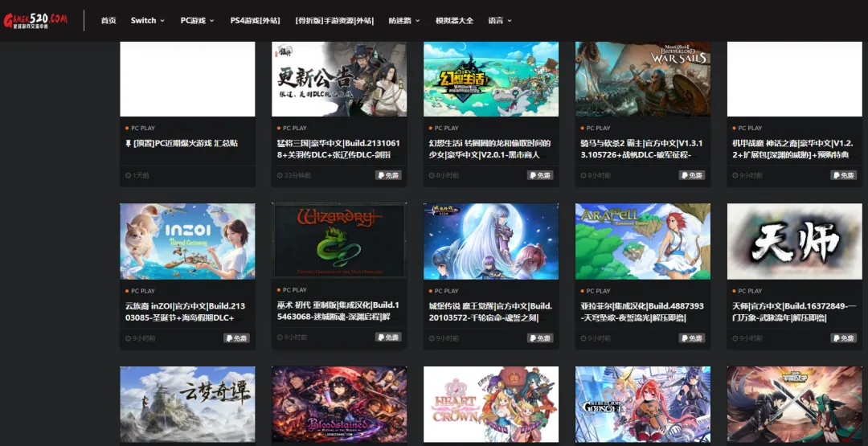Image resolution: width=868 pixels, height=446 pixels.
Task: Click the 8小时前 timestamp on 幻想生活i card
Action: tap(444, 175)
